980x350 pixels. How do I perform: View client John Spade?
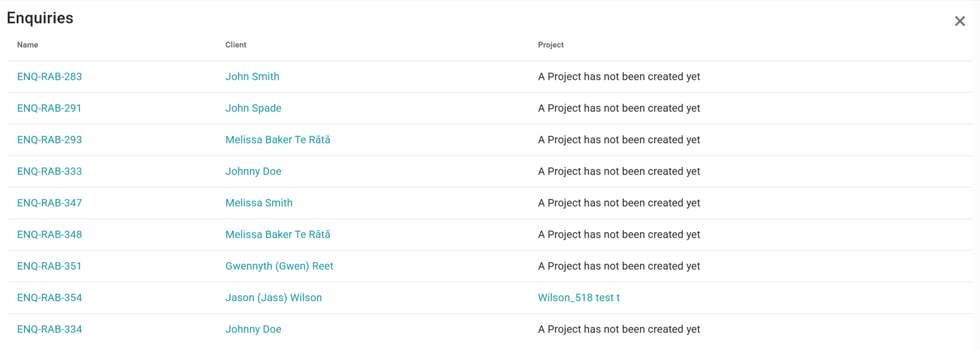click(x=253, y=108)
